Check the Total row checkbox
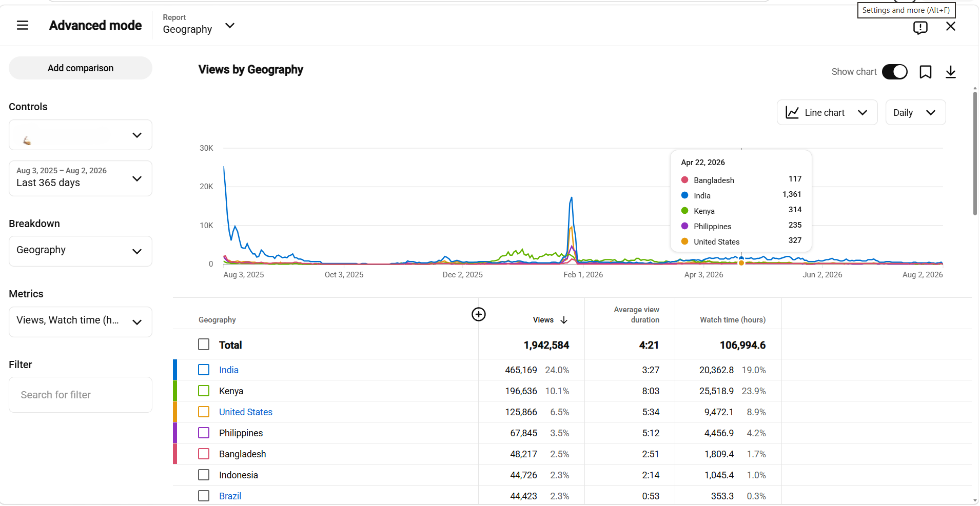 coord(204,345)
